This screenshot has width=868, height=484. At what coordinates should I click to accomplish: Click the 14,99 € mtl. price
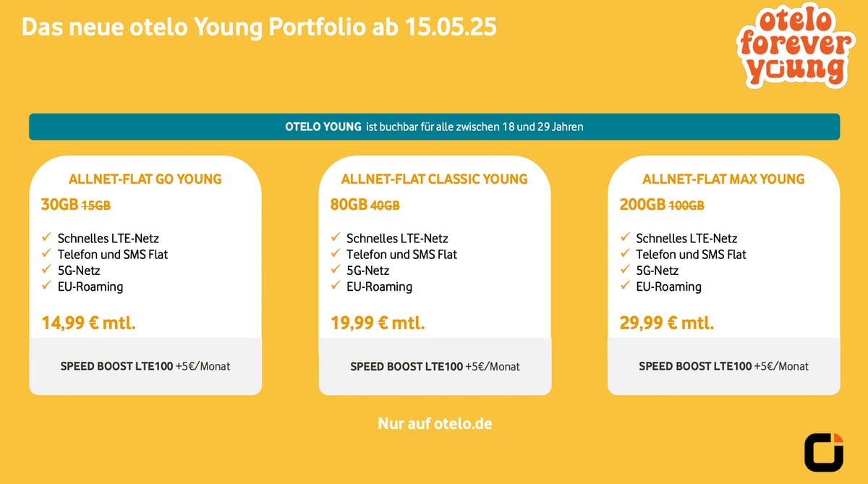pos(88,323)
